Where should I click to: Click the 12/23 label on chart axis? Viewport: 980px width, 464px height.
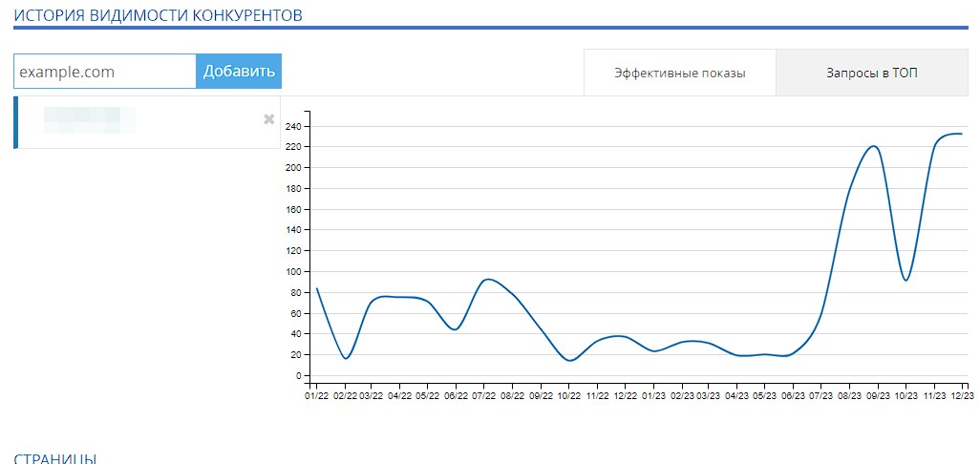coord(963,396)
